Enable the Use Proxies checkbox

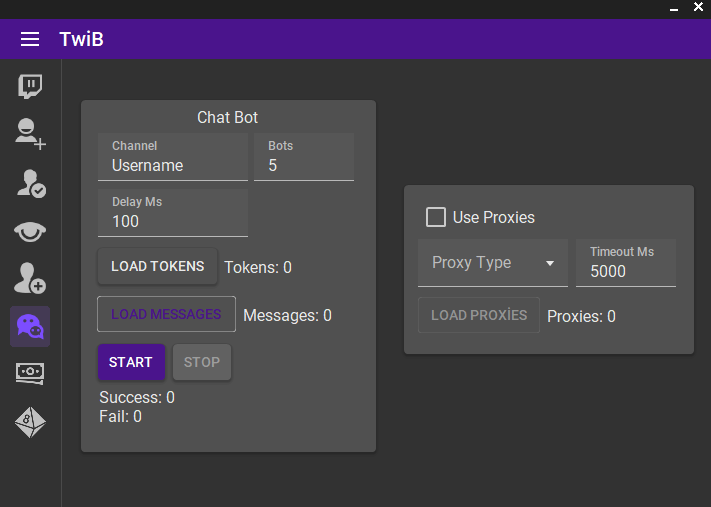(x=436, y=217)
